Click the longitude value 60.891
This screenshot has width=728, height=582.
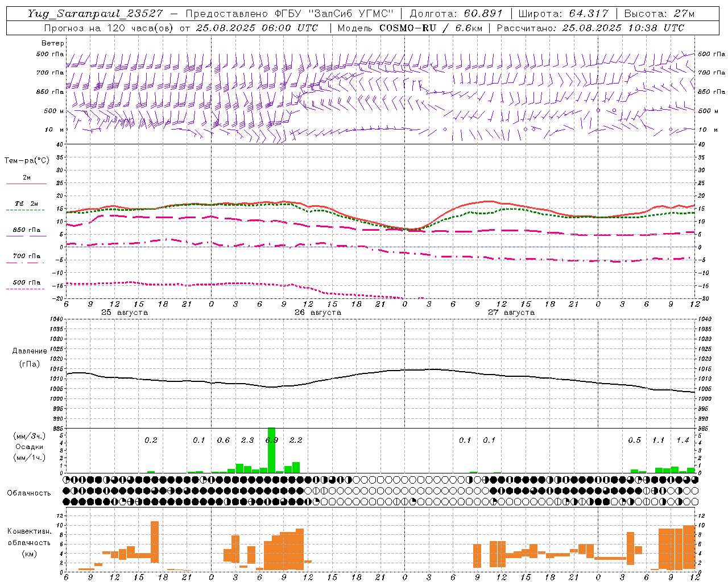pos(483,14)
